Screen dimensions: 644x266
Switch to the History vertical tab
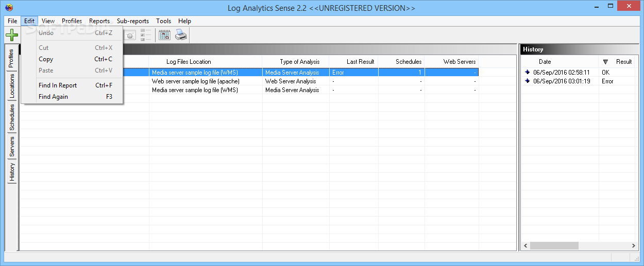[12, 172]
